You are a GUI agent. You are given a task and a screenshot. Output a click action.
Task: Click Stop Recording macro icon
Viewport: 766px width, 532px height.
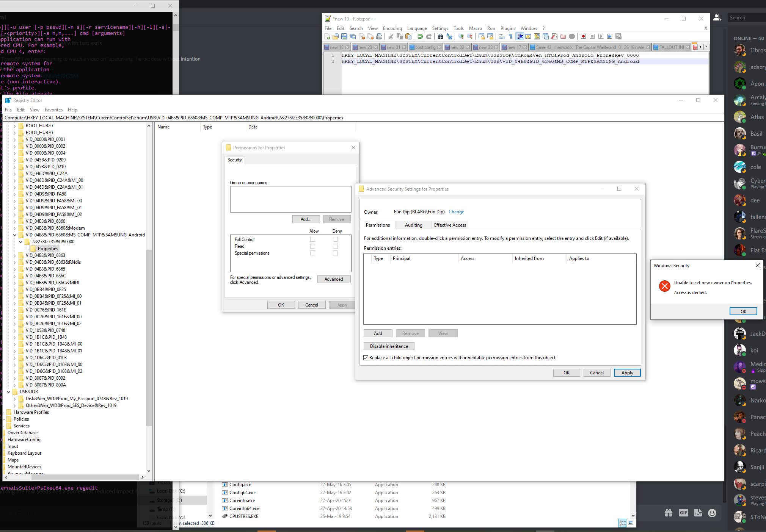pos(592,36)
